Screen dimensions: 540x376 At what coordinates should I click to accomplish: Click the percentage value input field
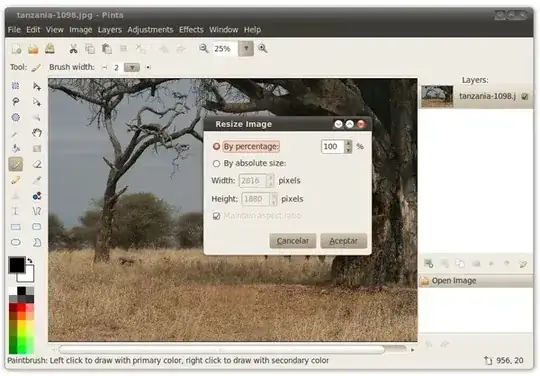332,147
